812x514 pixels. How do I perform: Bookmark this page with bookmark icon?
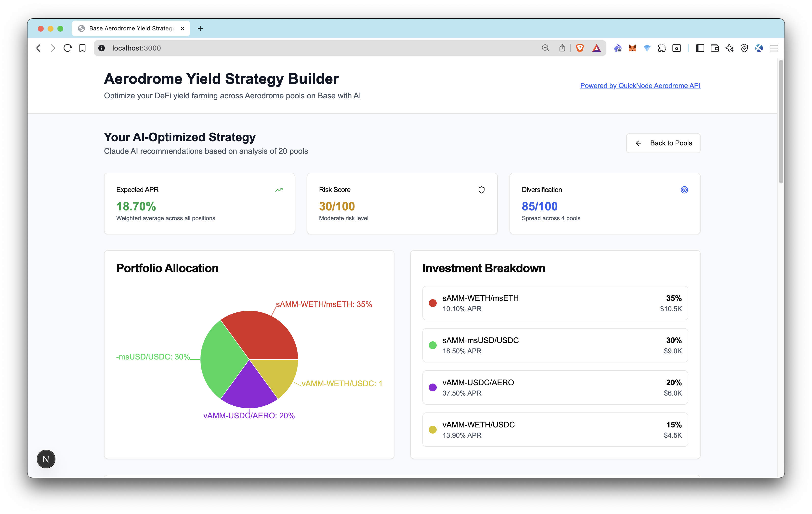tap(82, 48)
